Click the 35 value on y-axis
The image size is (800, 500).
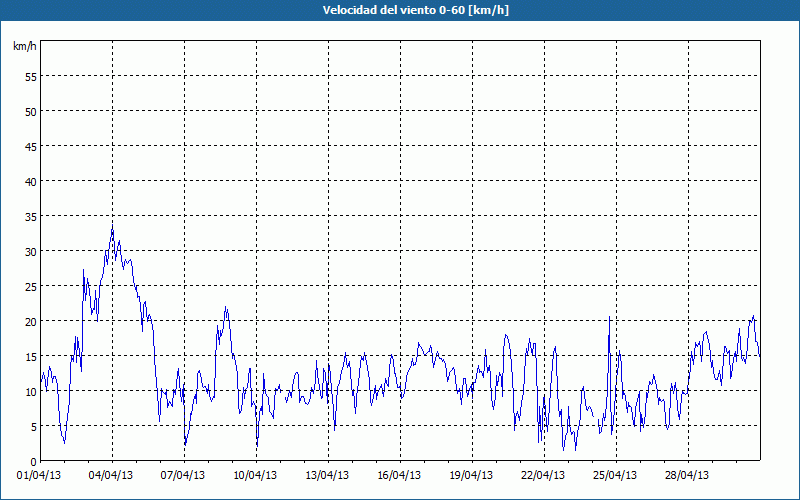click(x=31, y=216)
